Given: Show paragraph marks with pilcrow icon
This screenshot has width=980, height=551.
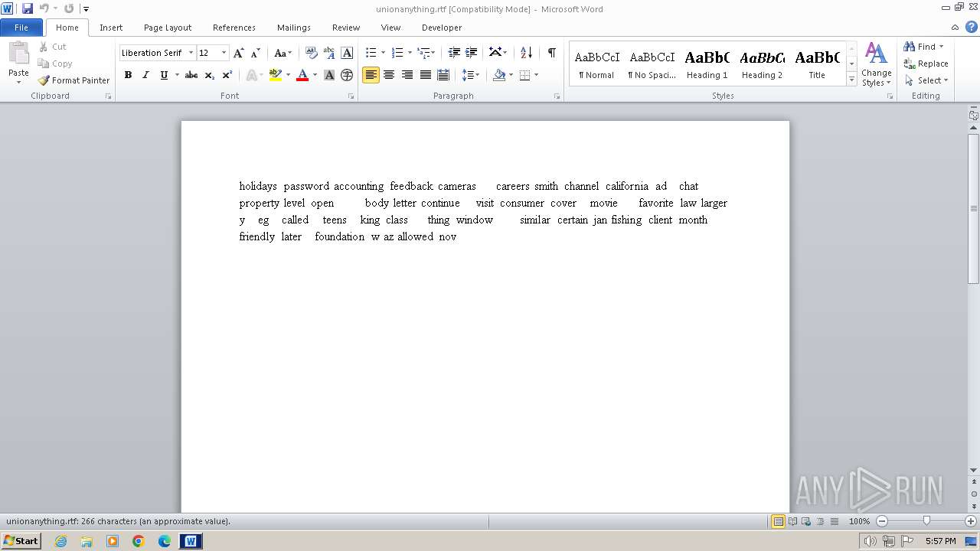Looking at the screenshot, I should click(551, 53).
